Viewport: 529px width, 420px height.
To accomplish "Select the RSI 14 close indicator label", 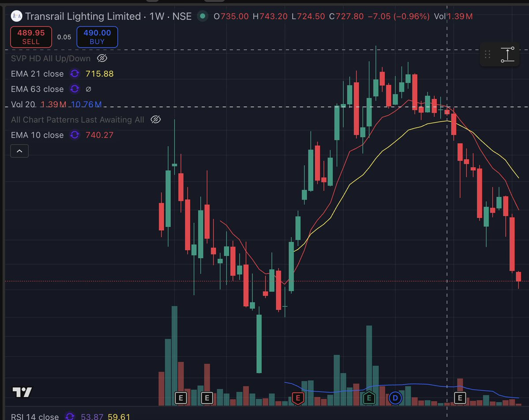I will (35, 416).
